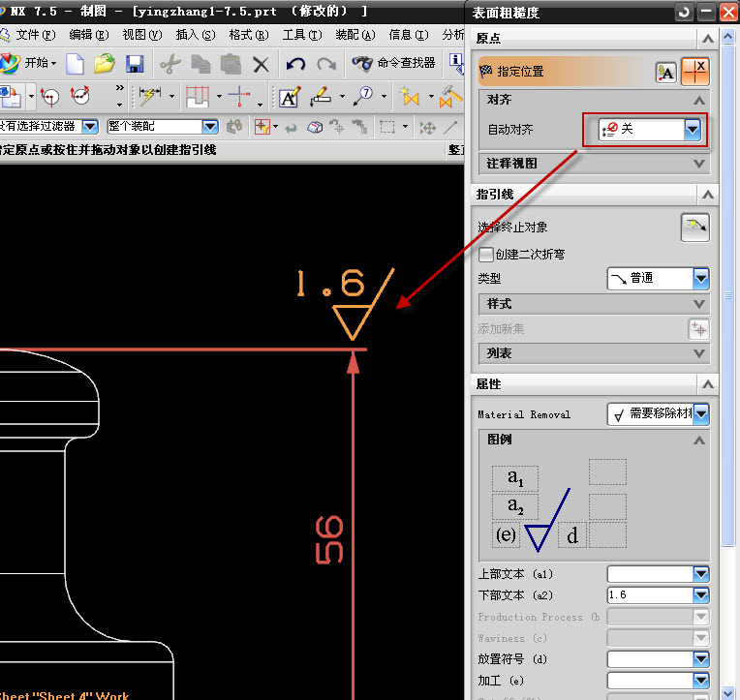This screenshot has height=700, width=740.
Task: Open the Material Removal dropdown
Action: point(658,413)
